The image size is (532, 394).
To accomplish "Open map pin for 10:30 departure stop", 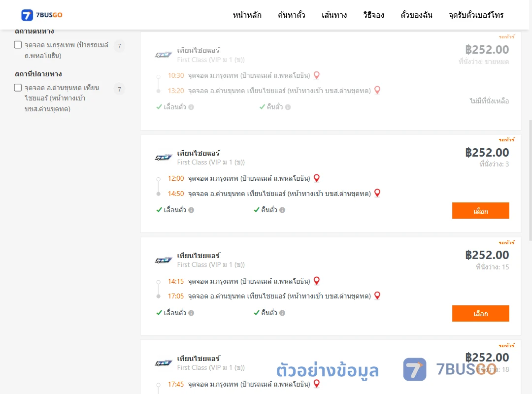I will [317, 75].
